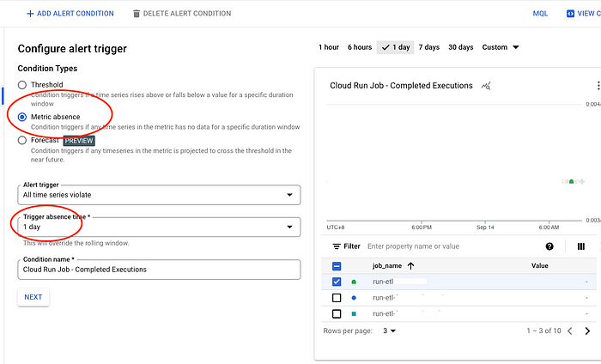Select the Forecast condition type
Viewport: 601px width, 364px height.
22,140
